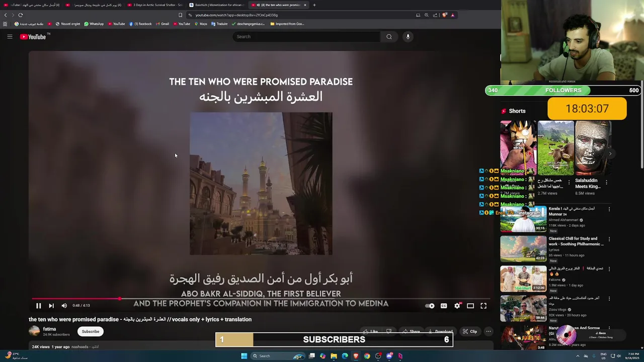Viewport: 644px width, 362px height.
Task: Open the Maps bookmark
Action: [x=201, y=24]
